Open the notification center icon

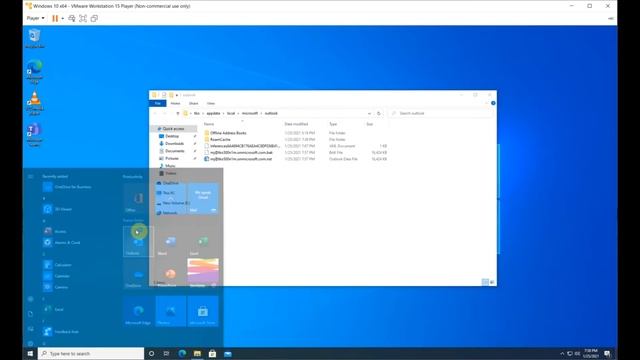pos(607,353)
